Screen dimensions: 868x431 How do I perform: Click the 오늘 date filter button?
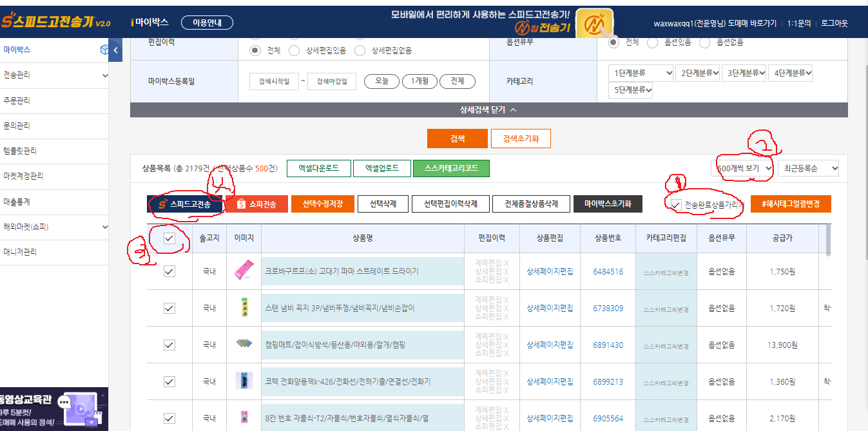[381, 81]
